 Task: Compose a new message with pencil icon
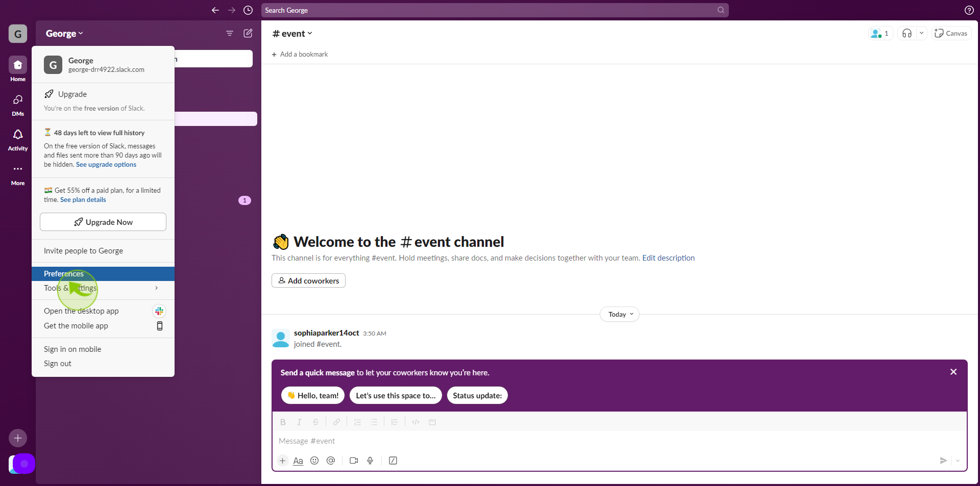(248, 33)
